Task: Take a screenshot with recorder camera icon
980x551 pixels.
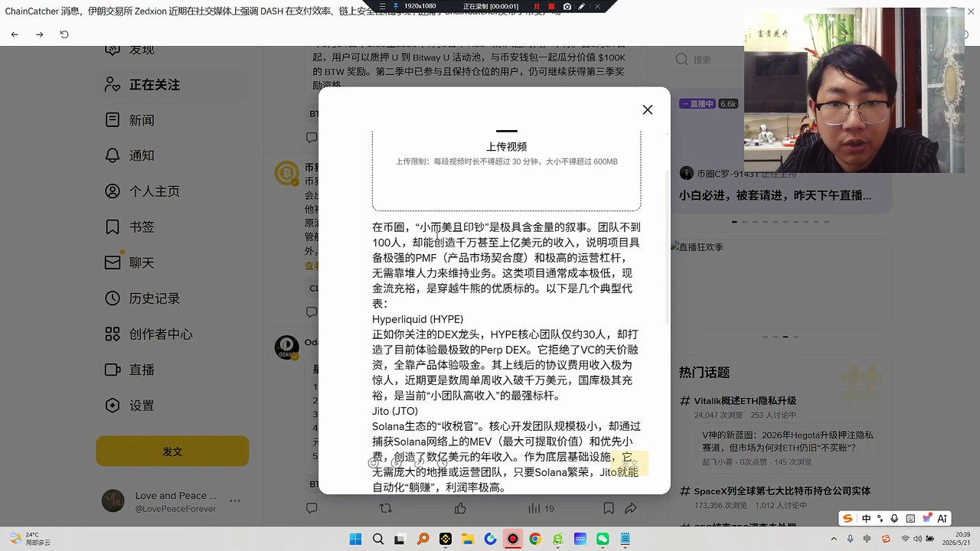Action: point(567,6)
